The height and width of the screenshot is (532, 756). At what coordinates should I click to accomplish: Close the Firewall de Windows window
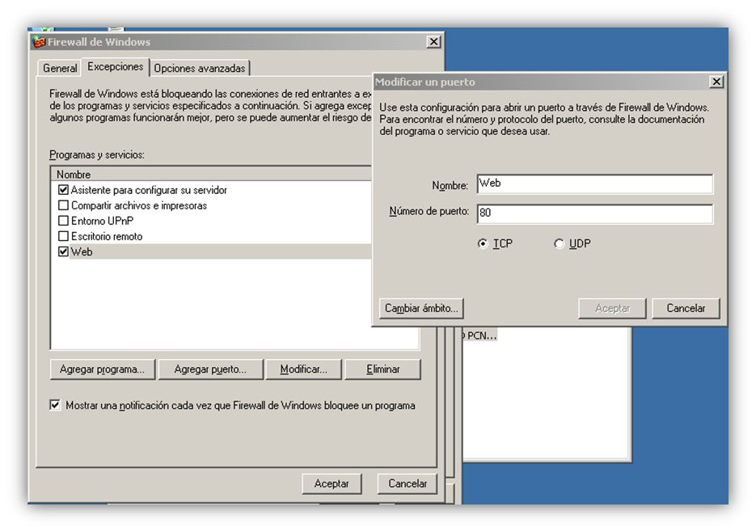point(434,42)
